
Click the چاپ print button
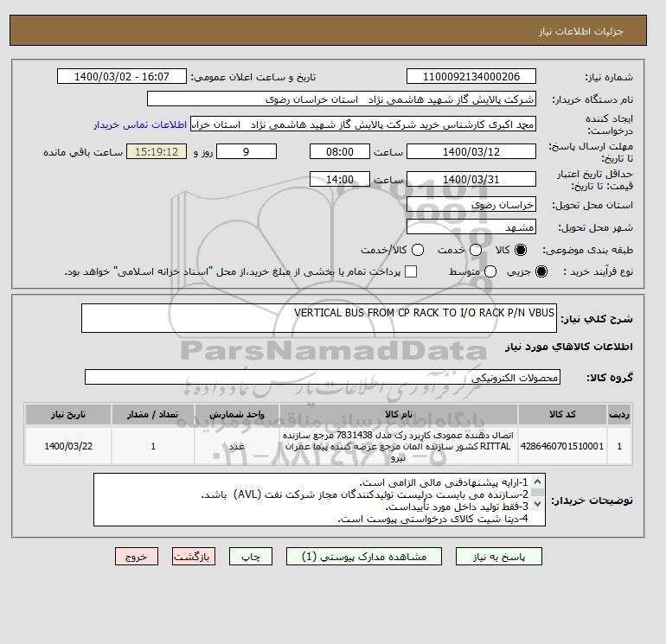click(x=251, y=557)
